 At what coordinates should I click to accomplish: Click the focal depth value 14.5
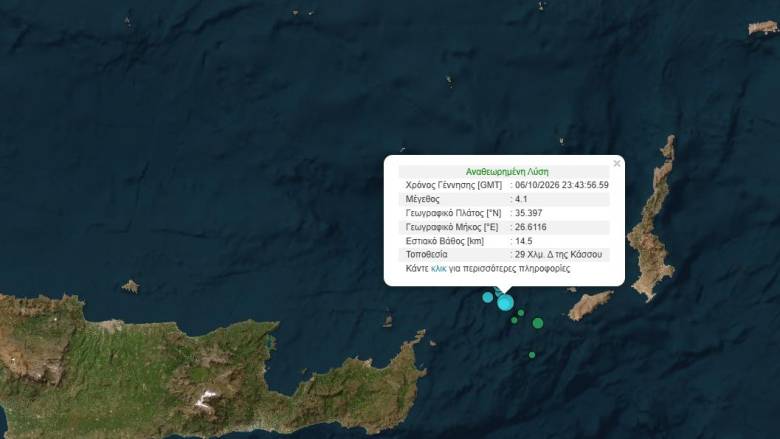coord(523,241)
